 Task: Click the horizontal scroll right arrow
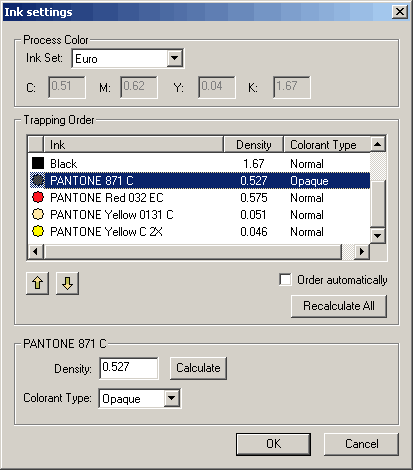(361, 251)
